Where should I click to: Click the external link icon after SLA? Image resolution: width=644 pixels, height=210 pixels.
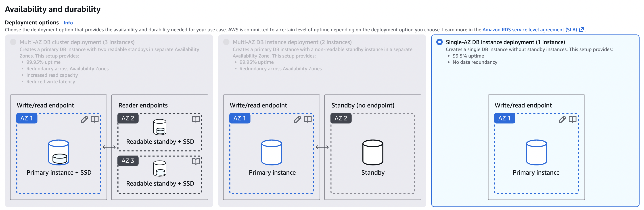click(x=581, y=30)
